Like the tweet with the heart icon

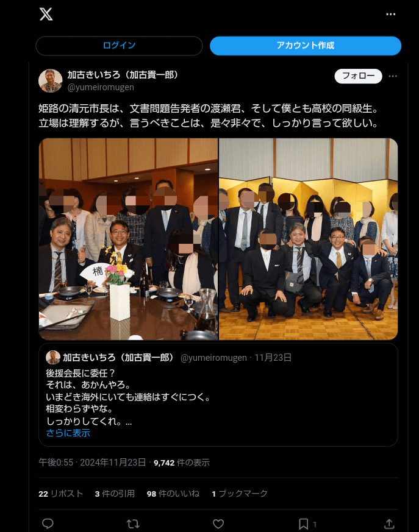pos(218,524)
